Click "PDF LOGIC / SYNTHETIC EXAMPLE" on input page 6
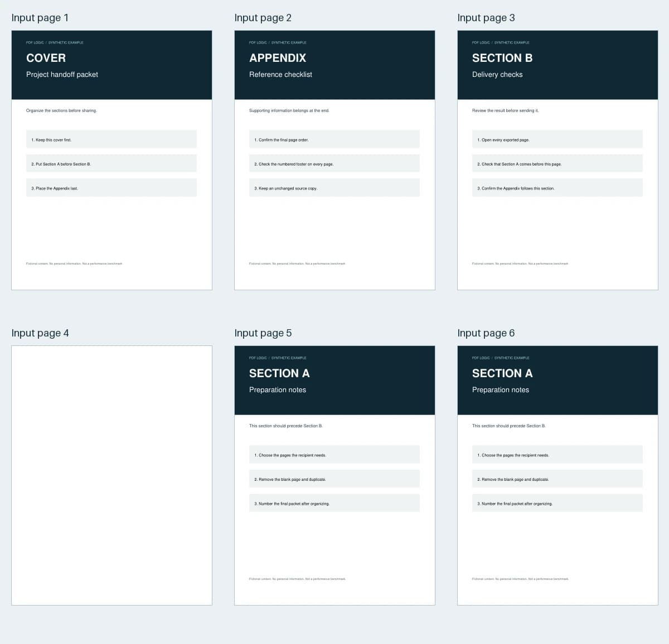 [x=501, y=358]
